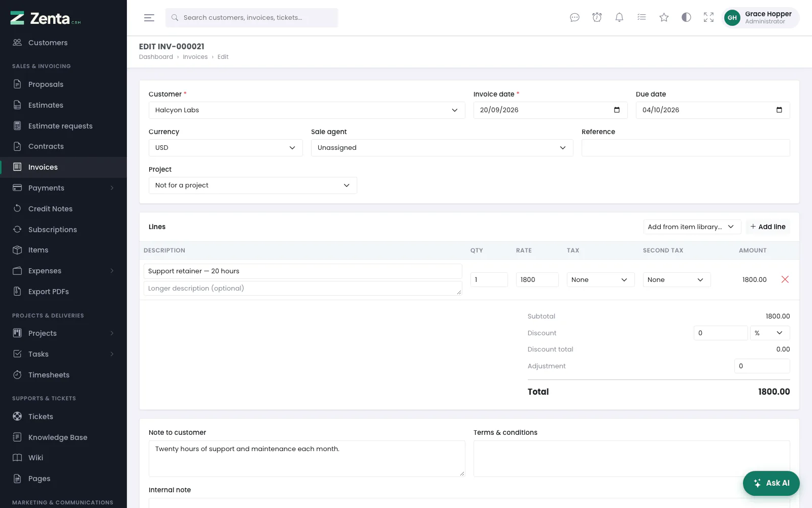Enter fullscreen mode via expand icon
The width and height of the screenshot is (812, 508).
(708, 17)
